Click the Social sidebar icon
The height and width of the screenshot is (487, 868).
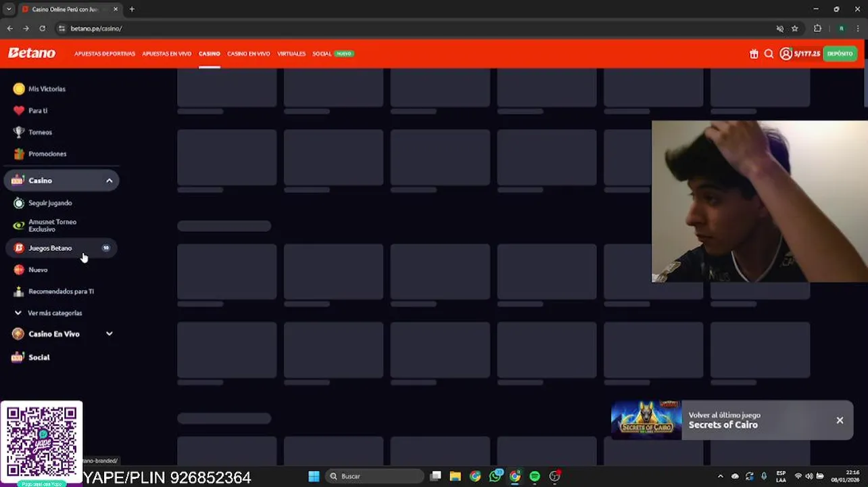click(x=18, y=357)
